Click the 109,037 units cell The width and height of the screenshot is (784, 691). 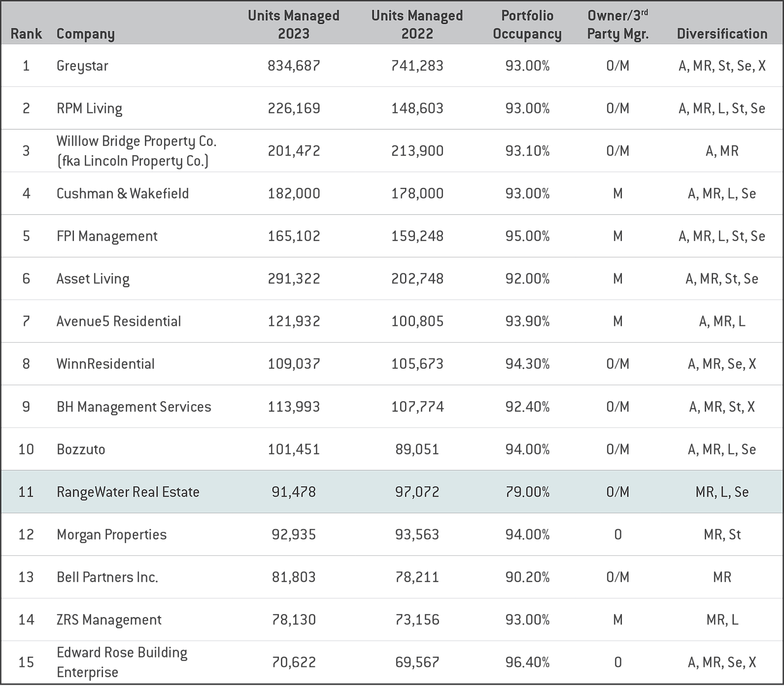[294, 364]
